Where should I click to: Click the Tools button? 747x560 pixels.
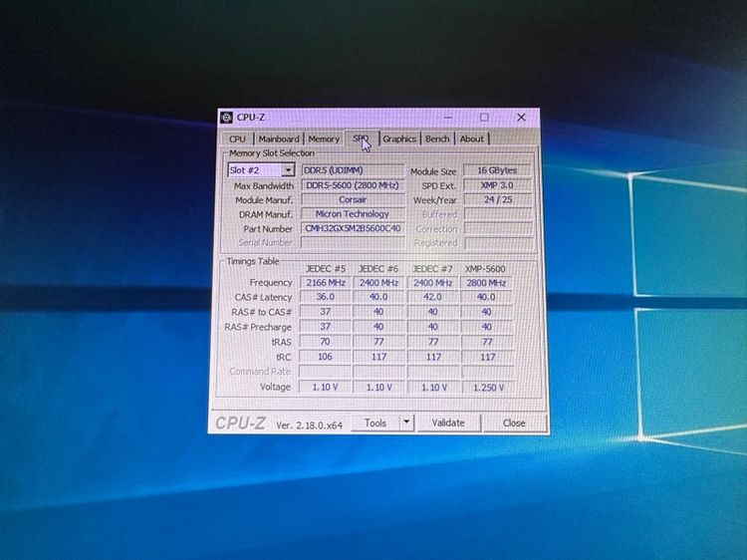click(x=375, y=422)
